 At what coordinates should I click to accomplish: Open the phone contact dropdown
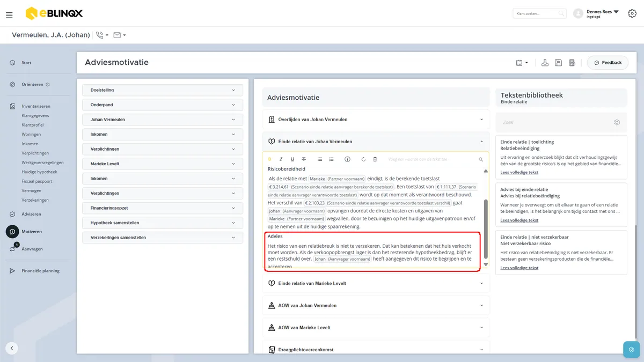point(101,35)
